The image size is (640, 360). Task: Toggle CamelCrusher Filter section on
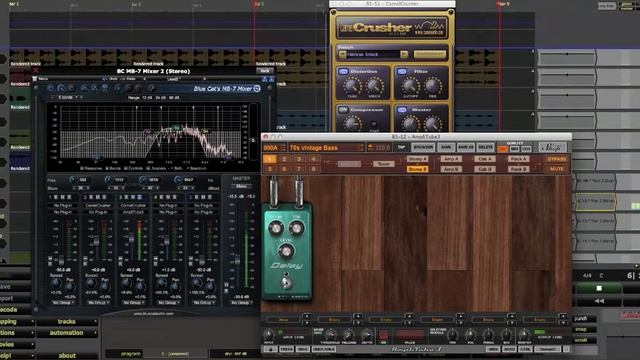coord(402,71)
